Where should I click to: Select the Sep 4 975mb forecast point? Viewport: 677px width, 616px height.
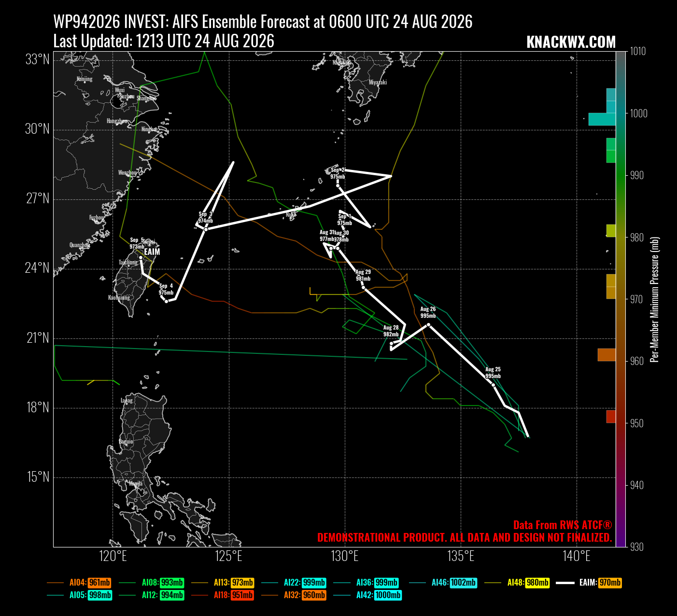(167, 301)
